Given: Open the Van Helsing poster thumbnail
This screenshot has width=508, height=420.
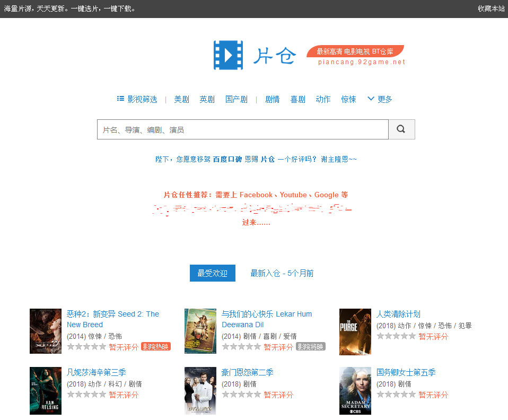Looking at the screenshot, I should pos(46,390).
